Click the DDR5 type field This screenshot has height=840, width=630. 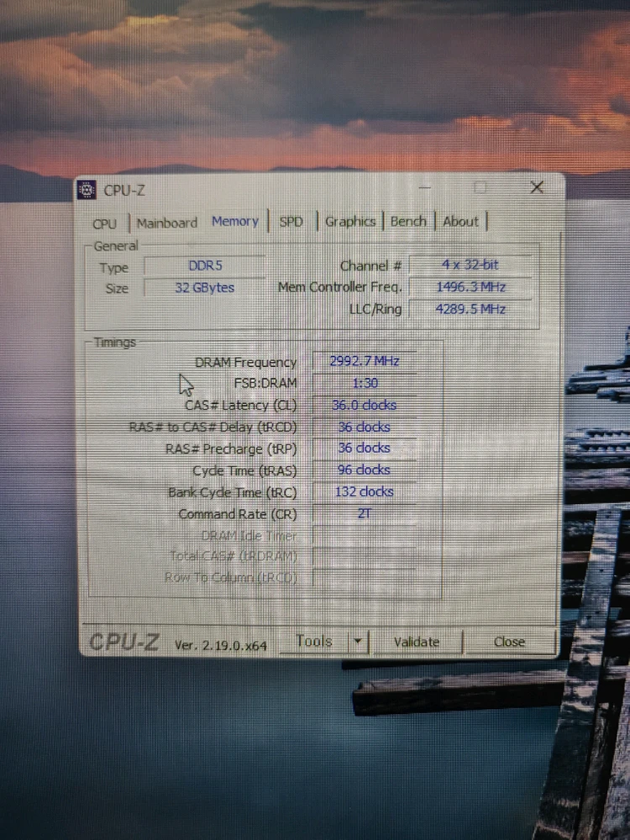[205, 266]
